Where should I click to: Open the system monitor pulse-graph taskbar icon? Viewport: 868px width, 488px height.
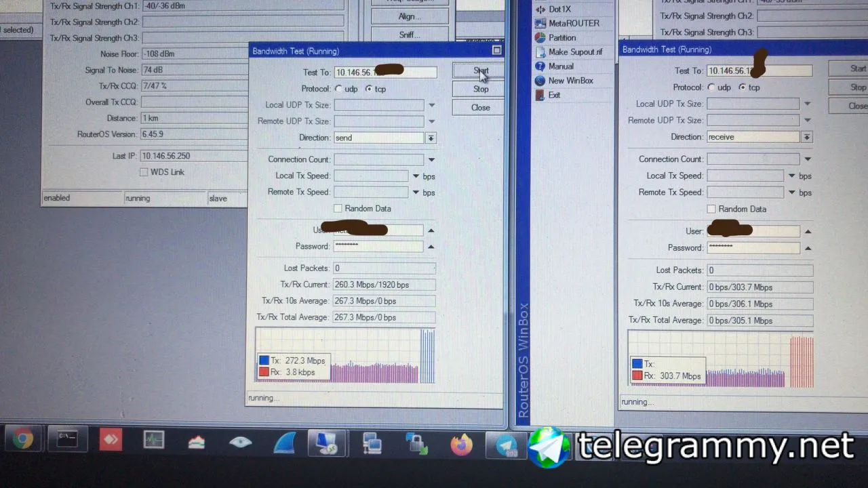pyautogui.click(x=154, y=440)
